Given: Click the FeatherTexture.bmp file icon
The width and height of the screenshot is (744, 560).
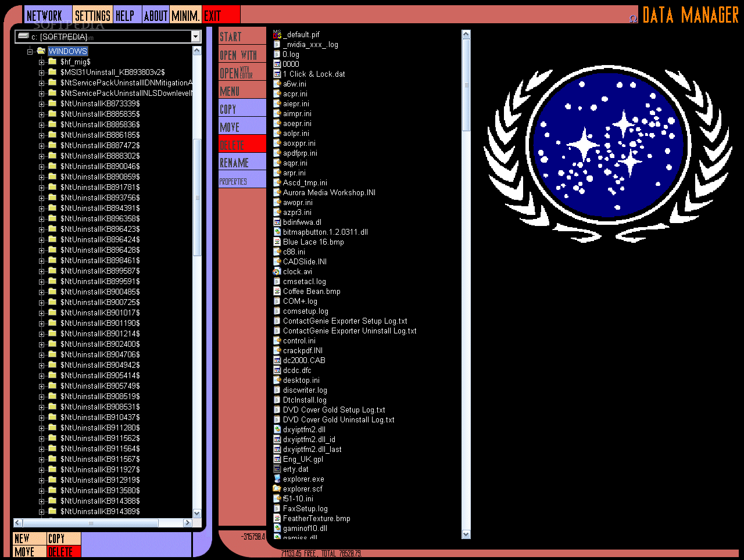Looking at the screenshot, I should pos(277,518).
